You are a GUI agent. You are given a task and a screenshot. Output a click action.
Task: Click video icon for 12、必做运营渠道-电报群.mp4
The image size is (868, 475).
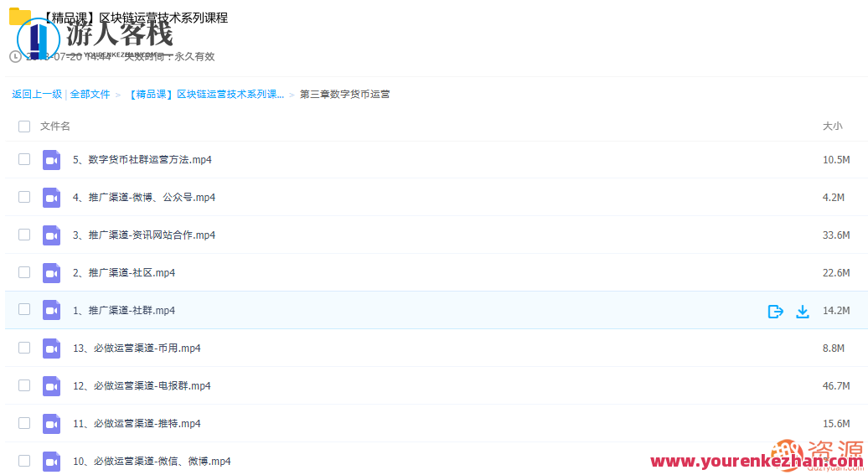click(51, 386)
